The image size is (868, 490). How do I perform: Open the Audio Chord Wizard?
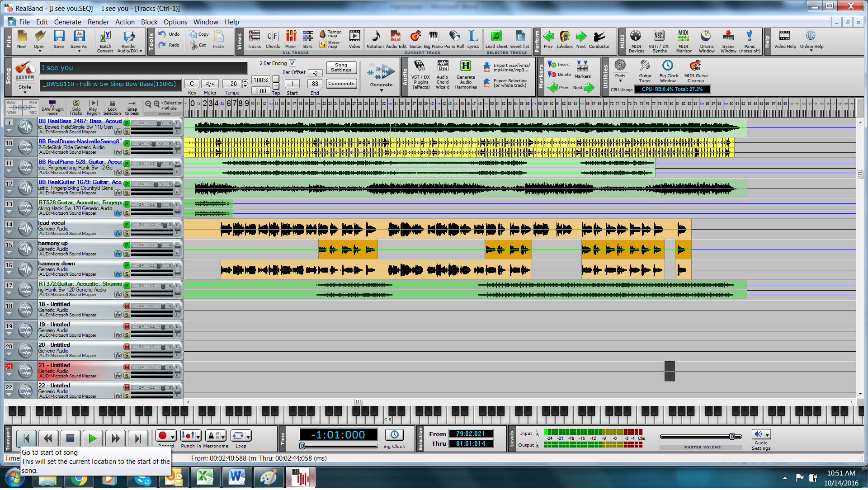click(x=443, y=75)
